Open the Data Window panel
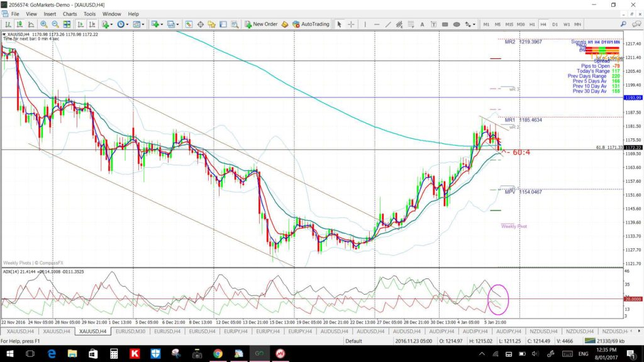644x362 pixels. (x=200, y=25)
